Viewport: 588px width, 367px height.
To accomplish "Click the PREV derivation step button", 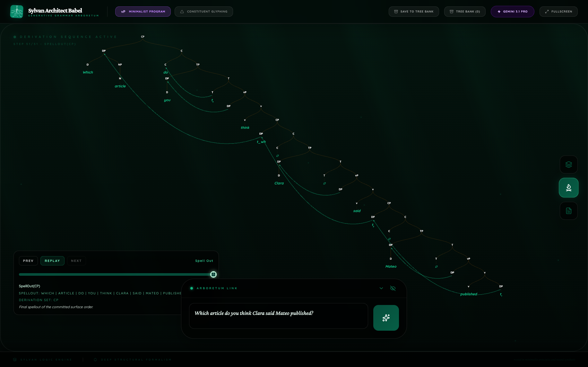I will pos(28,261).
